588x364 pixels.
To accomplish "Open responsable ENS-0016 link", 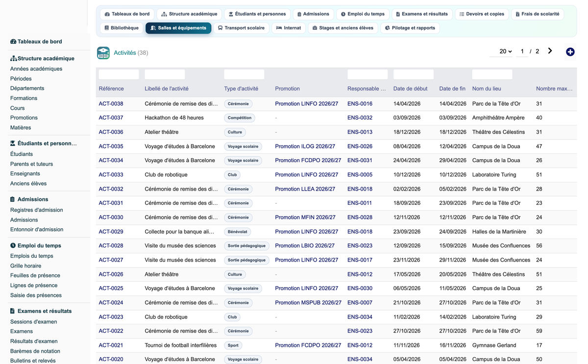I will [x=360, y=104].
